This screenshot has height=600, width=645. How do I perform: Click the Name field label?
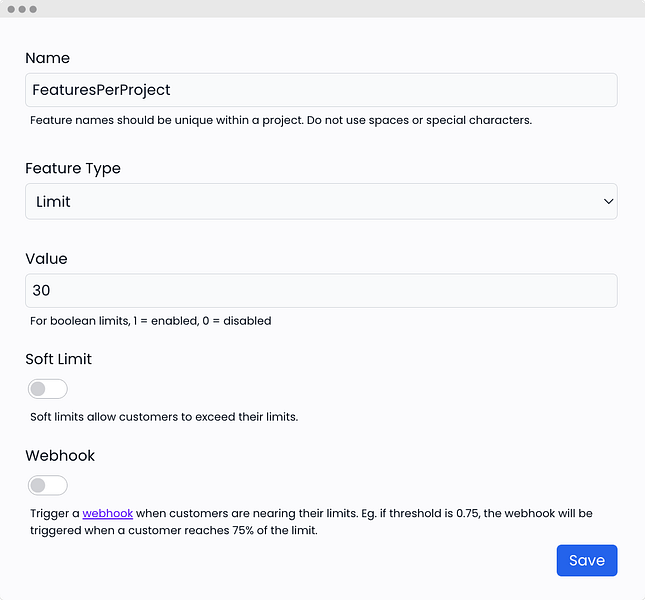pos(47,58)
